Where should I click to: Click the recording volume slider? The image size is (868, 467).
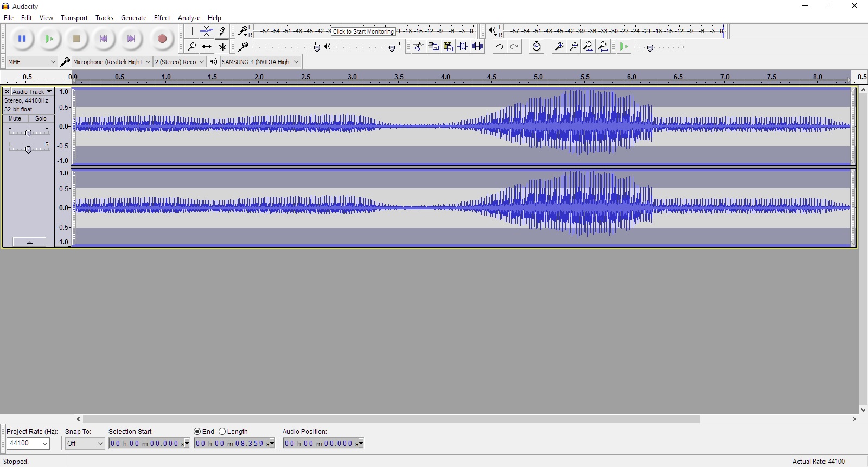pyautogui.click(x=286, y=47)
